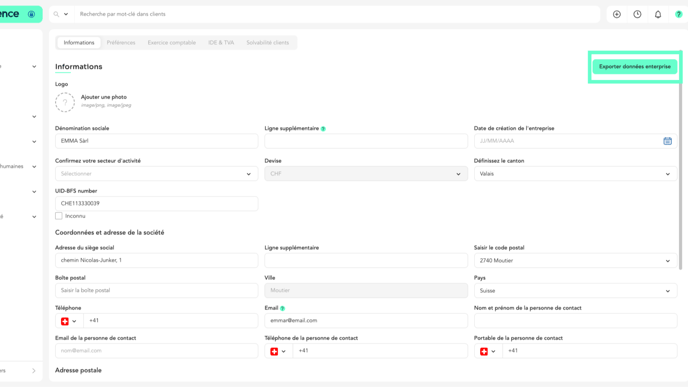
Task: Expand the bottom sidebar arrow
Action: tap(34, 371)
